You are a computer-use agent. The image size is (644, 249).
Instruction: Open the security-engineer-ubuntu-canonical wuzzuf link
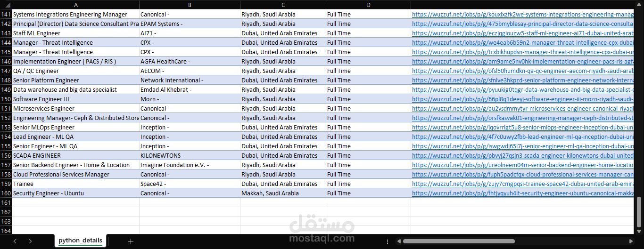coord(523,193)
